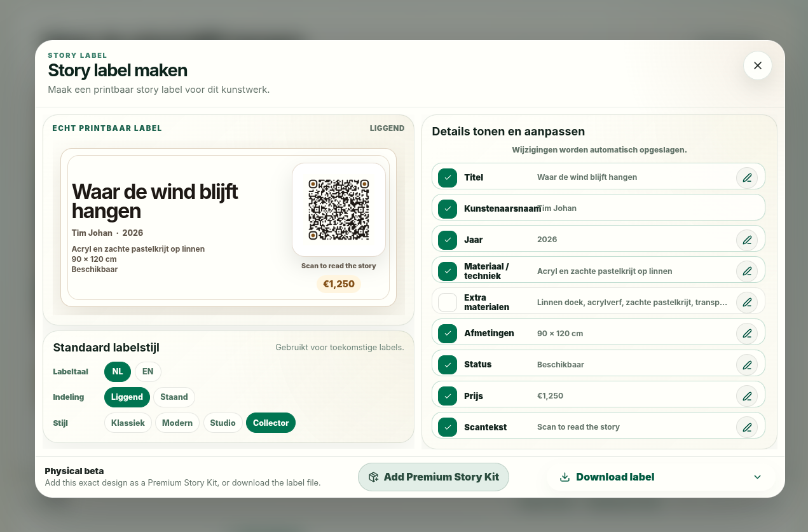Click the Status row edit pencil

click(x=747, y=364)
